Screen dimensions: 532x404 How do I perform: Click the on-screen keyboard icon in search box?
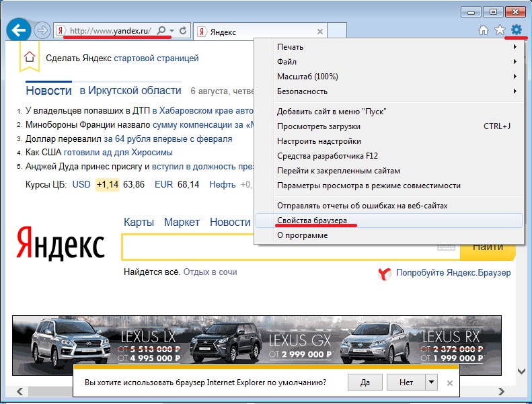tap(445, 247)
